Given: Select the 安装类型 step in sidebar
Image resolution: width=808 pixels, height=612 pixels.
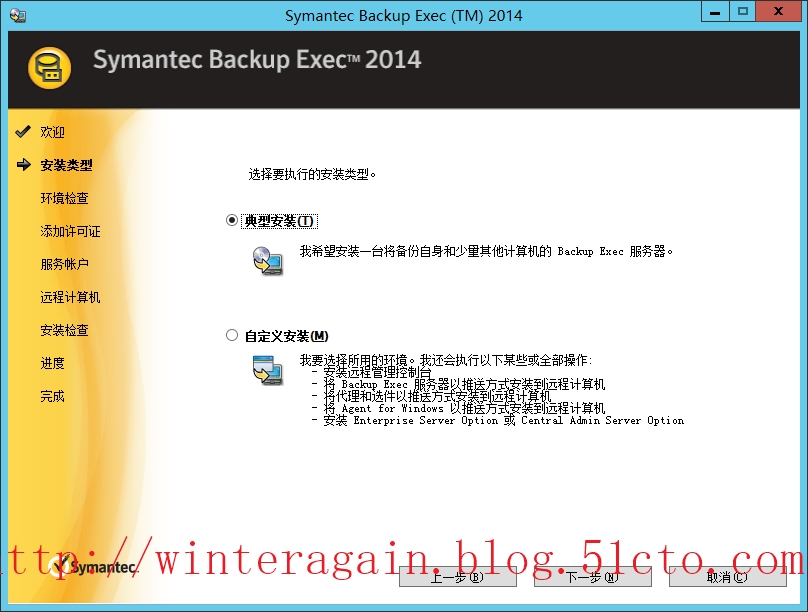Looking at the screenshot, I should coord(66,165).
